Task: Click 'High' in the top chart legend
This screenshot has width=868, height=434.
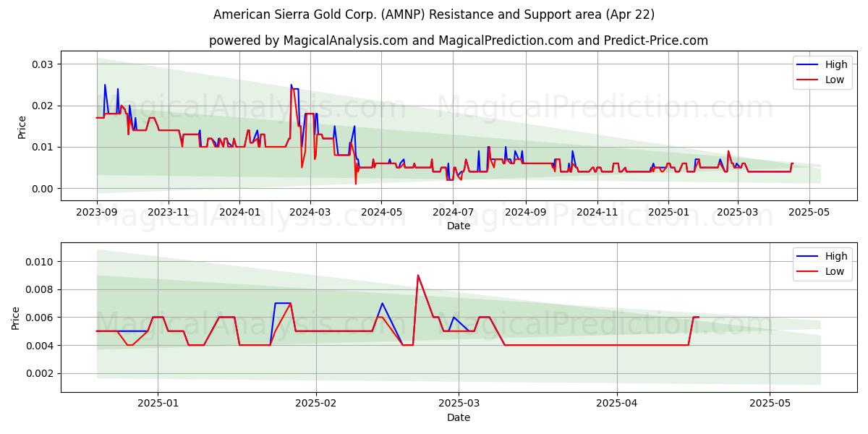Action: [x=836, y=64]
